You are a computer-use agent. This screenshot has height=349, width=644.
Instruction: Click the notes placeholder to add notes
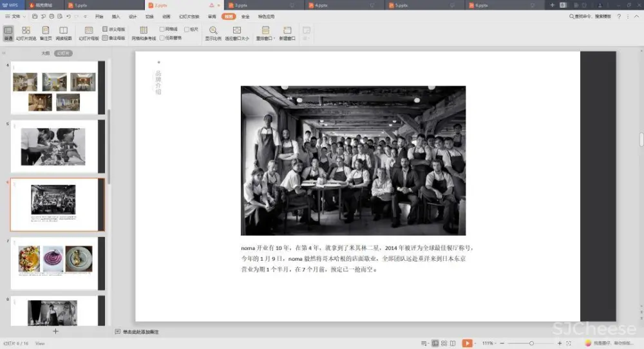coord(141,332)
